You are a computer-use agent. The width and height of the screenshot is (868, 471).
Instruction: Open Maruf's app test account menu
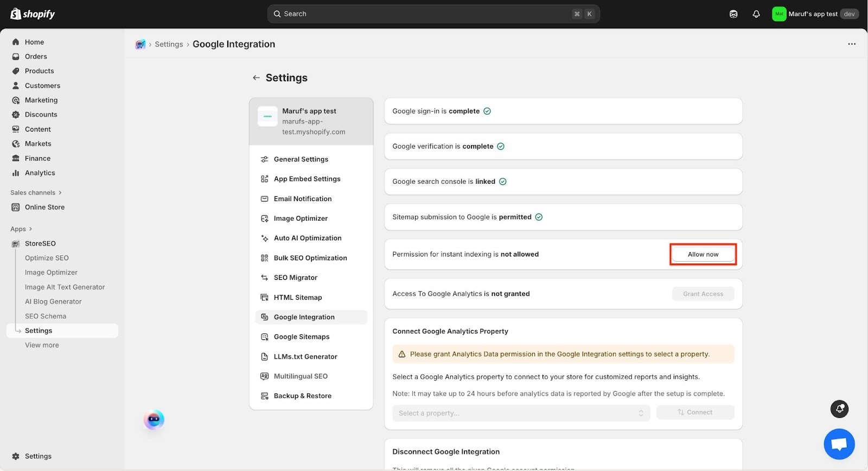pyautogui.click(x=815, y=14)
